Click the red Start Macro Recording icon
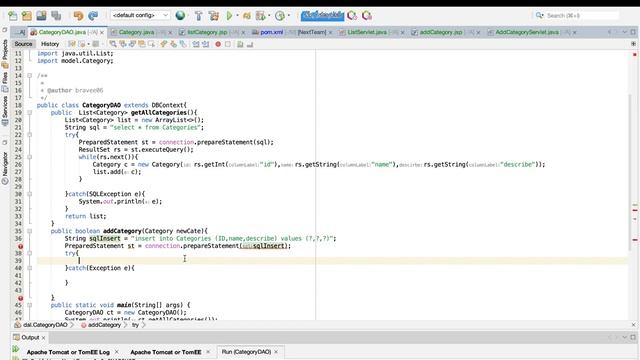Screen dimensions: 640x360 [x=218, y=44]
